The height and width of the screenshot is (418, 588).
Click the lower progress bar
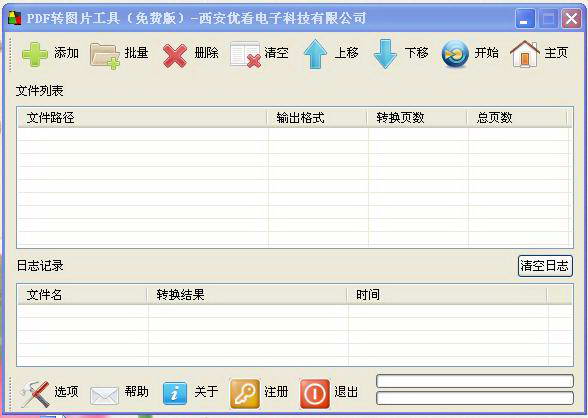[x=475, y=398]
